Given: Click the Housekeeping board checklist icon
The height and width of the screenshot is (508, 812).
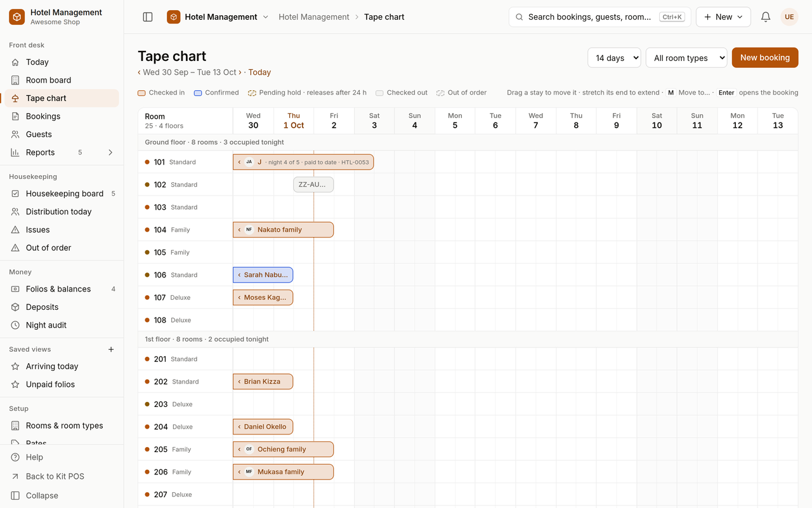Looking at the screenshot, I should [x=15, y=194].
